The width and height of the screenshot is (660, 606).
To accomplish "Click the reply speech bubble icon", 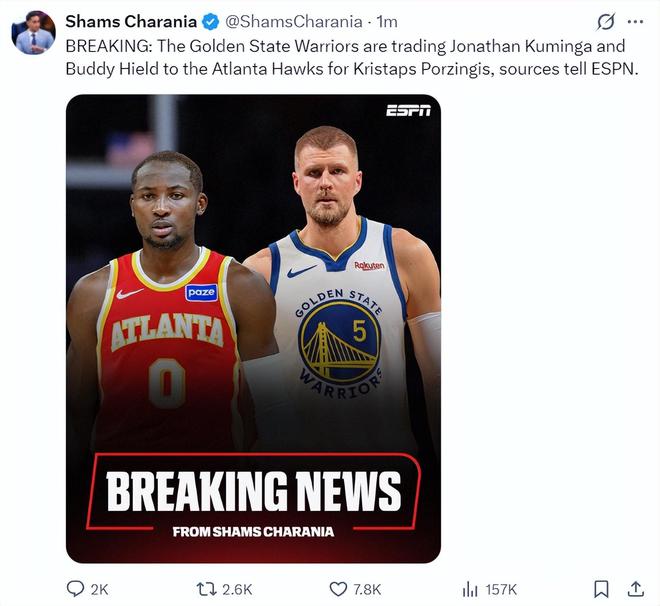I will click(x=75, y=589).
